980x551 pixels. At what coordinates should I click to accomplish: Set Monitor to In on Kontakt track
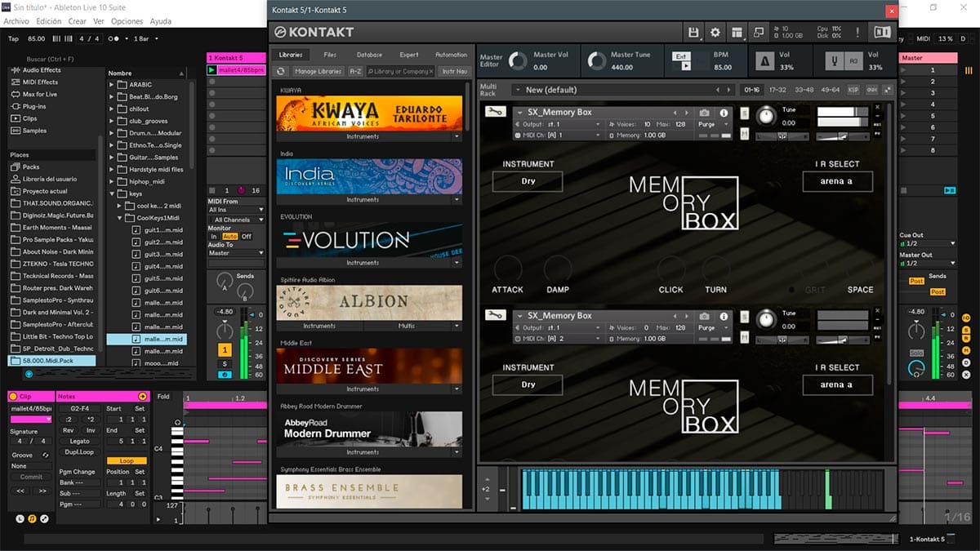214,237
